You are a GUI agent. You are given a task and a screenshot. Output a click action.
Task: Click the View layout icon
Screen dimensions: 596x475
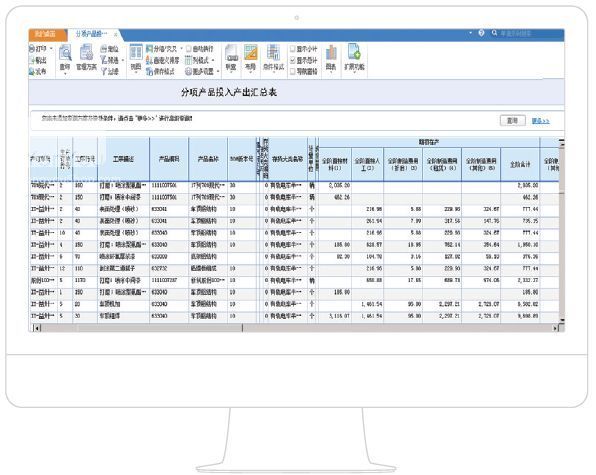pos(136,53)
